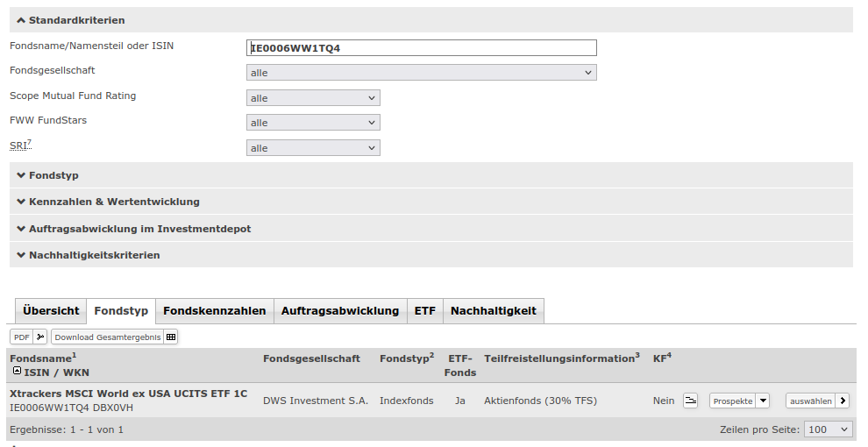Click the auswählen button
Image resolution: width=868 pixels, height=447 pixels.
coord(810,401)
